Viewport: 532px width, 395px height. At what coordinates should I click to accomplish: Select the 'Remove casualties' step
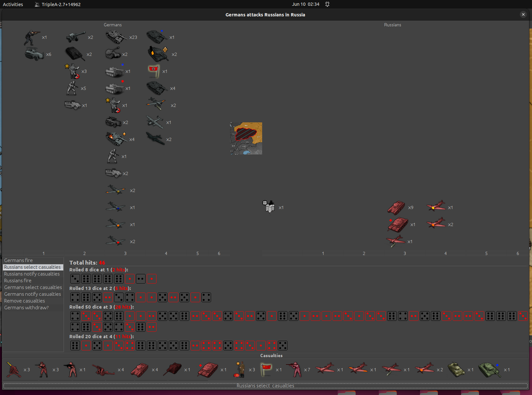tap(24, 301)
